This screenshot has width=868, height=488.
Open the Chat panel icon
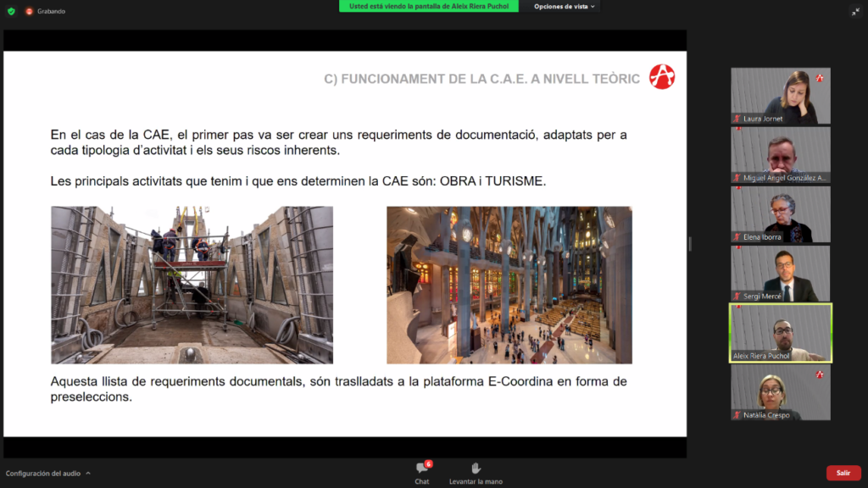[422, 468]
